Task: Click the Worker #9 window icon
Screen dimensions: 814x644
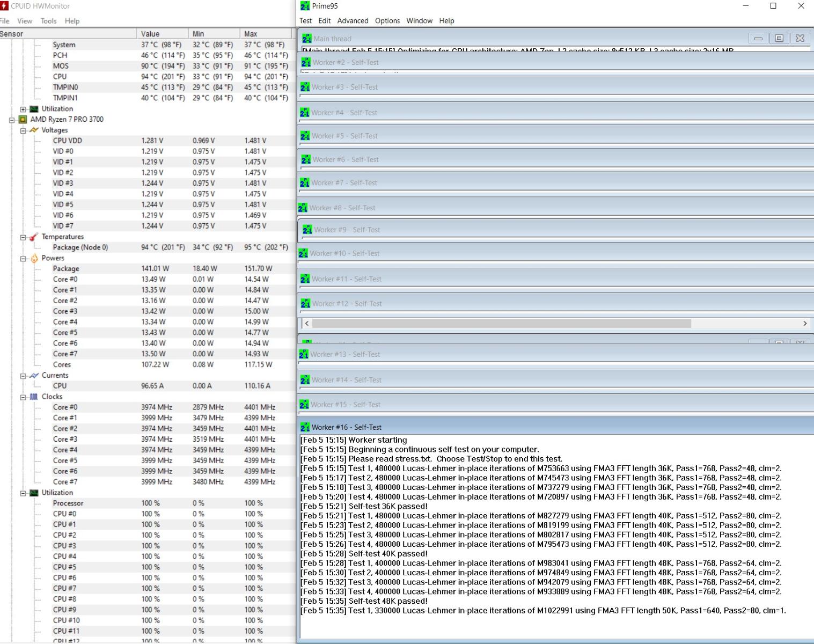Action: point(307,230)
